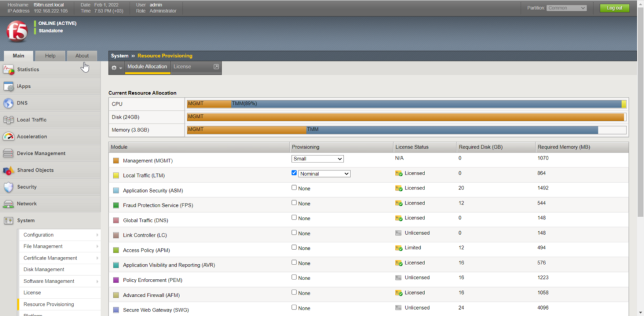644x316 pixels.
Task: Click the Management (MGMT) orange color swatch
Action: (116, 161)
